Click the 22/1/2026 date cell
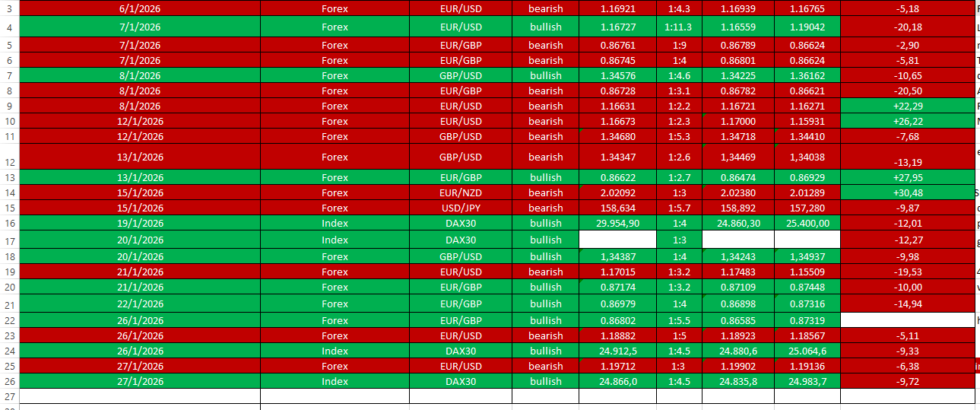Image resolution: width=980 pixels, height=410 pixels. click(140, 304)
